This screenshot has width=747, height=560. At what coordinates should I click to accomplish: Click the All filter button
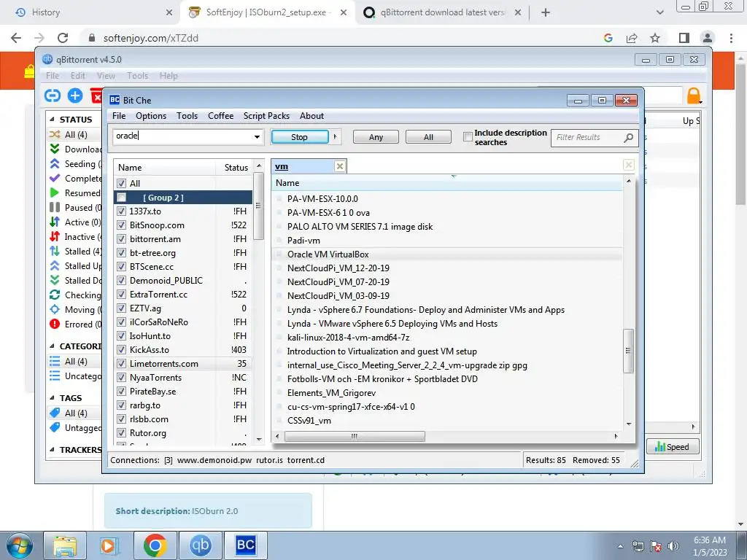pyautogui.click(x=428, y=136)
